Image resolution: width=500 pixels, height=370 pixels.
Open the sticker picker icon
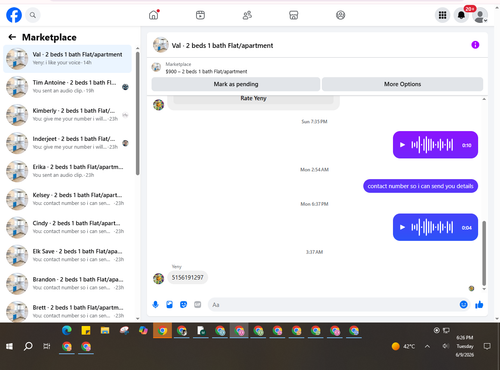tap(183, 304)
